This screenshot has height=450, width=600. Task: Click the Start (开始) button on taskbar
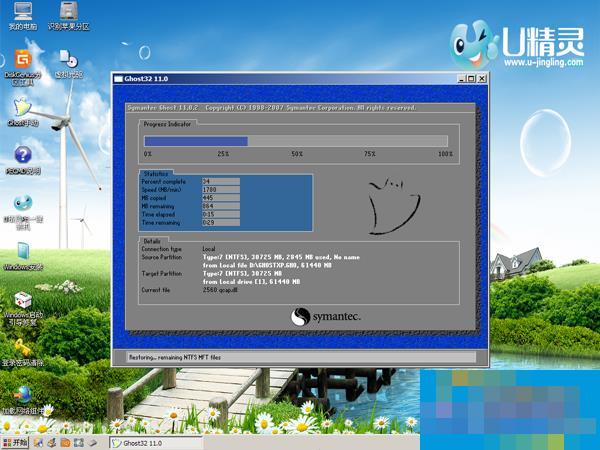click(15, 443)
